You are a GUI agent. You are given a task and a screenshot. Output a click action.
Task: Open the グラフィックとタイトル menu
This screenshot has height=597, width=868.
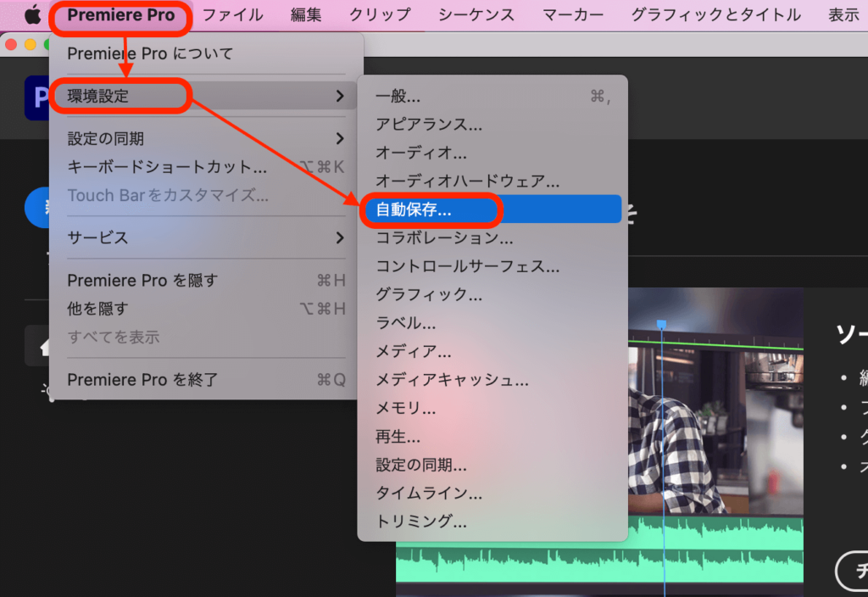click(x=715, y=15)
